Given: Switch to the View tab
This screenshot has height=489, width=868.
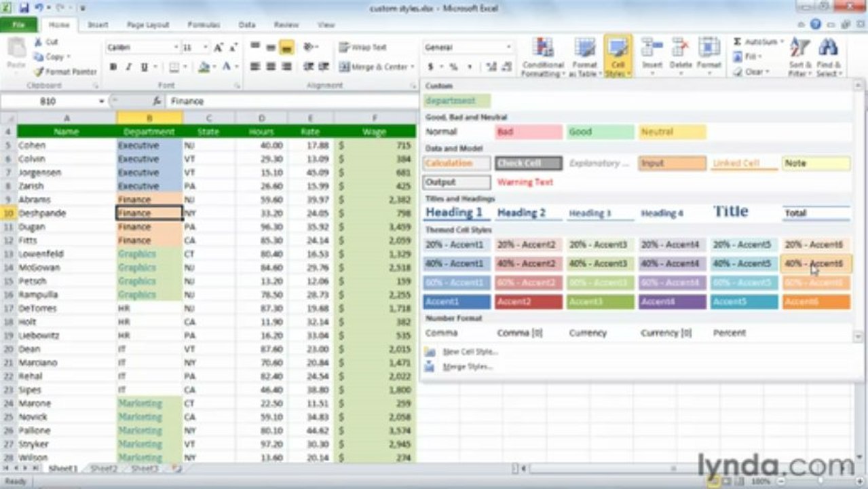Looking at the screenshot, I should [326, 24].
